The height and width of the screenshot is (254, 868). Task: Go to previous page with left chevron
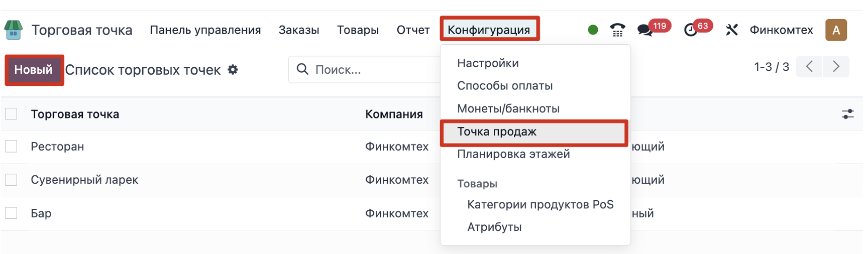coord(809,67)
